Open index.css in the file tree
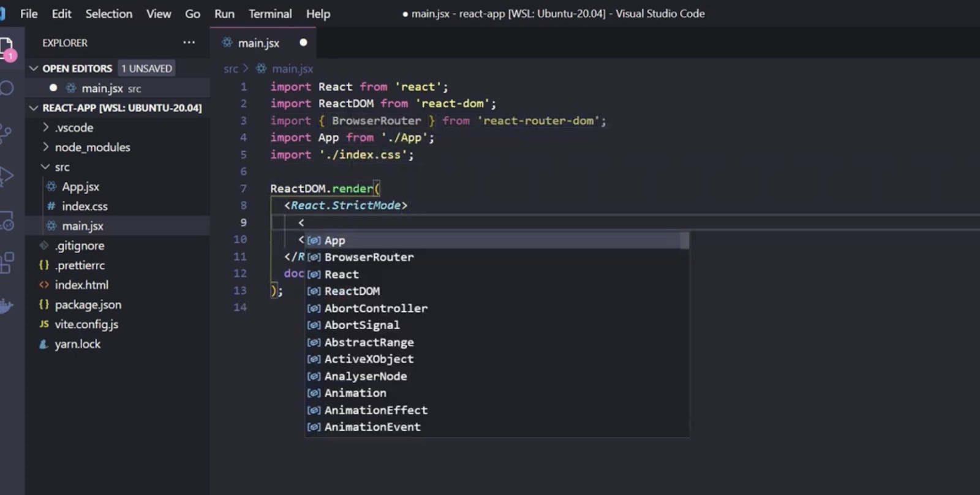Viewport: 980px width, 495px height. pos(85,206)
